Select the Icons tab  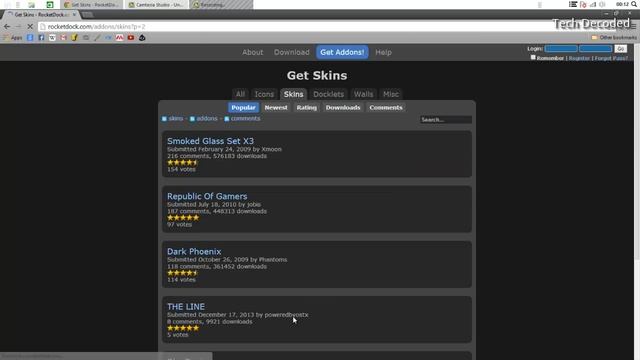tap(264, 94)
